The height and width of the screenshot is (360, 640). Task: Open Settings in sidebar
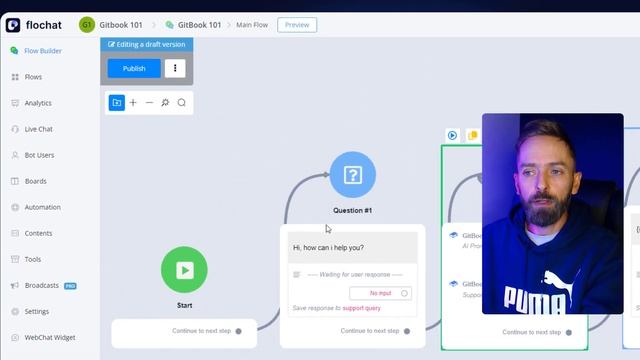pyautogui.click(x=37, y=312)
